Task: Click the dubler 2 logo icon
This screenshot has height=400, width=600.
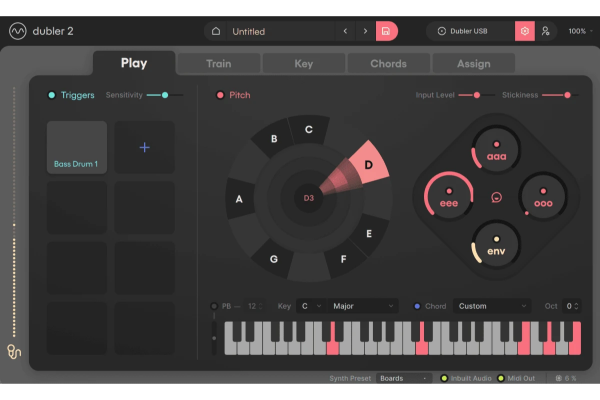Action: point(17,31)
